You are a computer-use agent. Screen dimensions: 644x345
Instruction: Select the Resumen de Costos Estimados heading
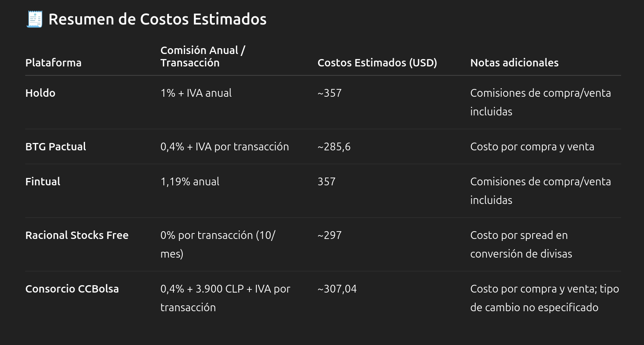pos(158,19)
